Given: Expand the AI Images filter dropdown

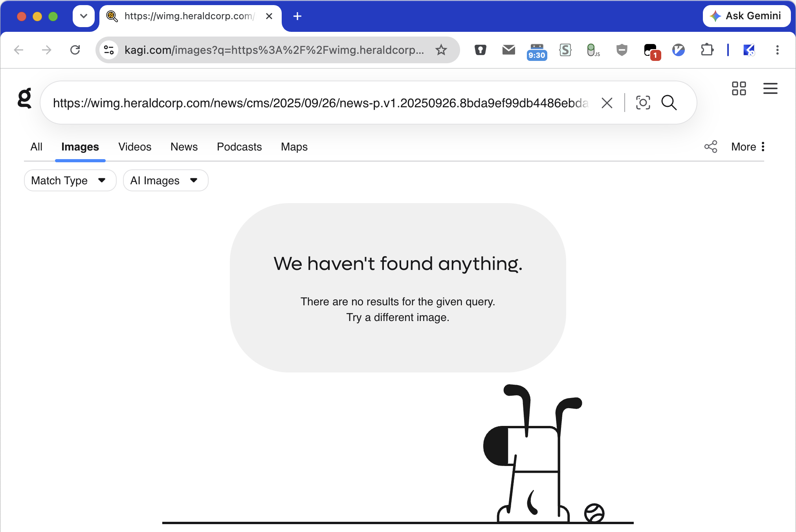Looking at the screenshot, I should coord(165,180).
